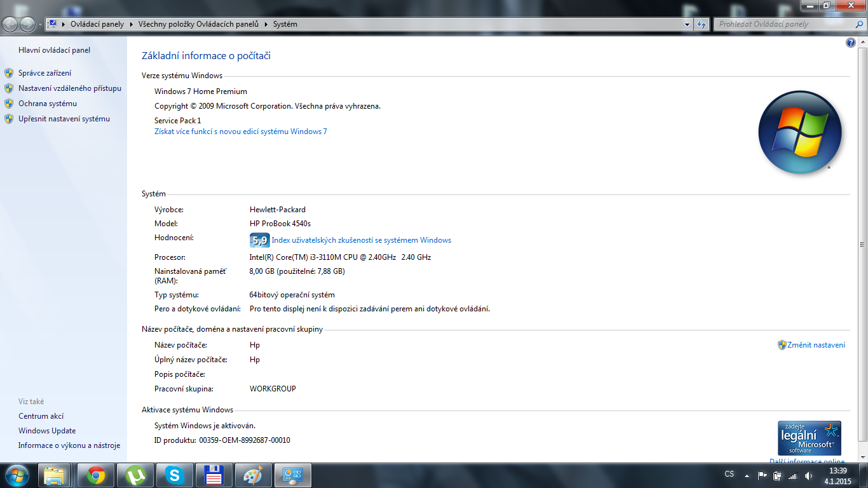Click the Intel Core i3-3110M processor text
The image size is (868, 488).
(340, 257)
